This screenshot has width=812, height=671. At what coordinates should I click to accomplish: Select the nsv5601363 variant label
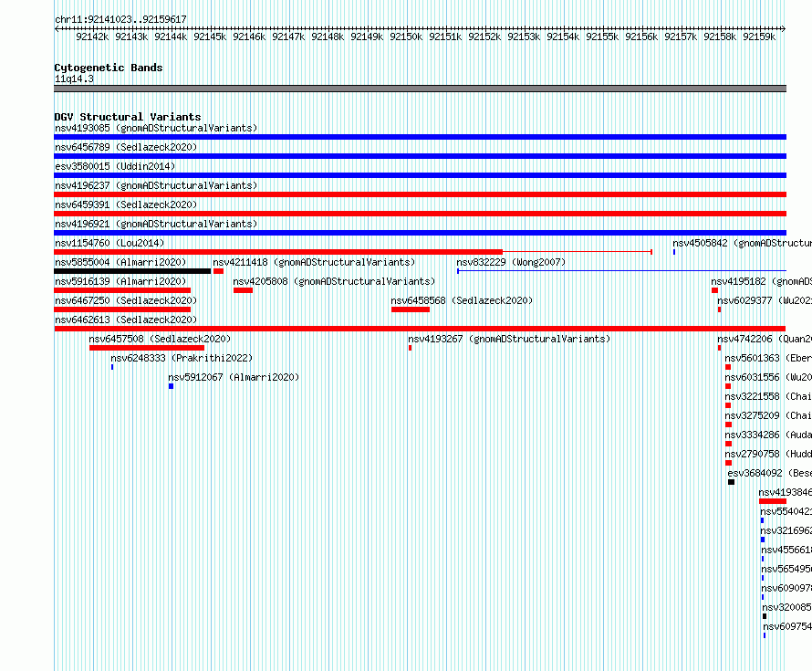[768, 358]
